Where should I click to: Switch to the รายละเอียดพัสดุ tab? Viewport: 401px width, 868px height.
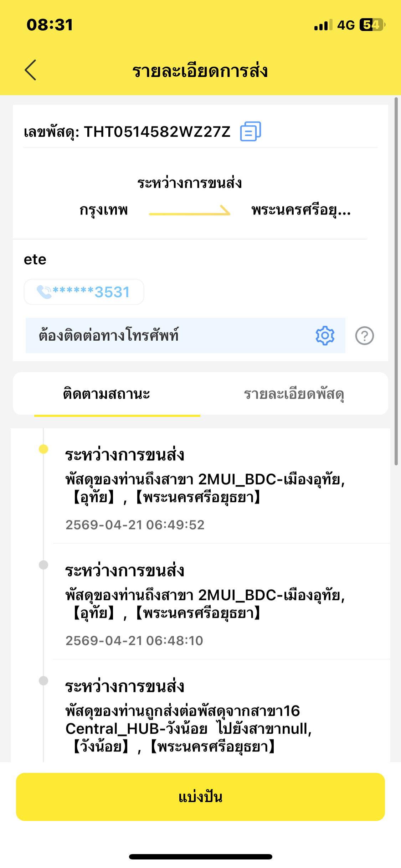pyautogui.click(x=294, y=394)
